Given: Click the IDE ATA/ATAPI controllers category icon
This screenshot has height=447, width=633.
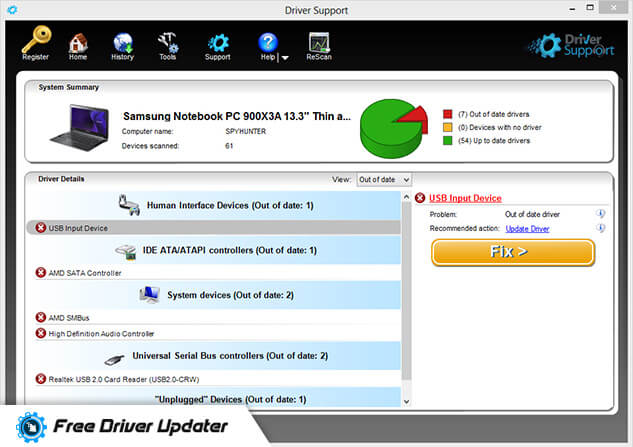Looking at the screenshot, I should point(126,252).
